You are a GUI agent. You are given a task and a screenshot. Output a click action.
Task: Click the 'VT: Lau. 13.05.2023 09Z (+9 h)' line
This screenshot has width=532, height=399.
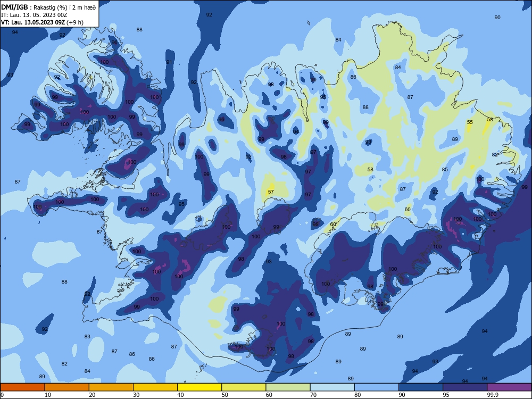42,22
